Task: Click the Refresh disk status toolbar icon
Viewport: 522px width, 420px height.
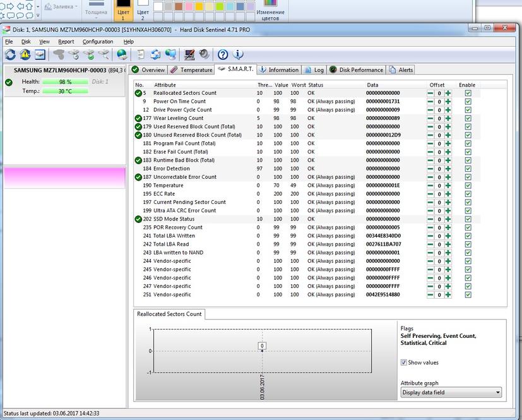Action: pyautogui.click(x=10, y=54)
